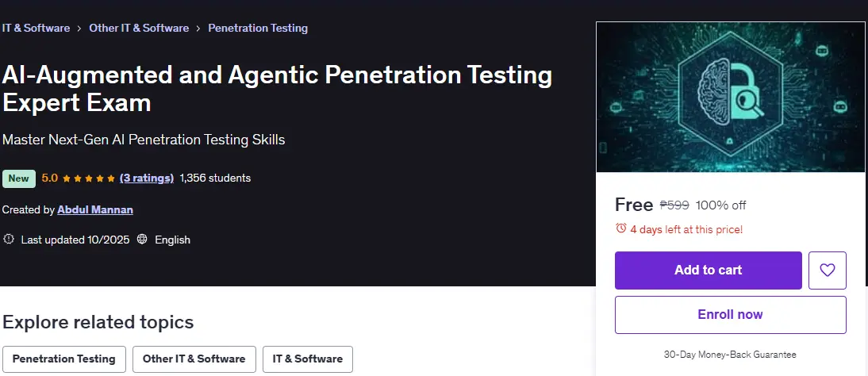Click the Master Next-Gen AI subtitle text

tap(144, 140)
